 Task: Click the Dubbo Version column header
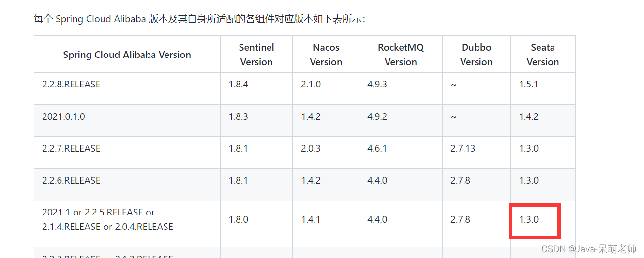click(x=476, y=55)
